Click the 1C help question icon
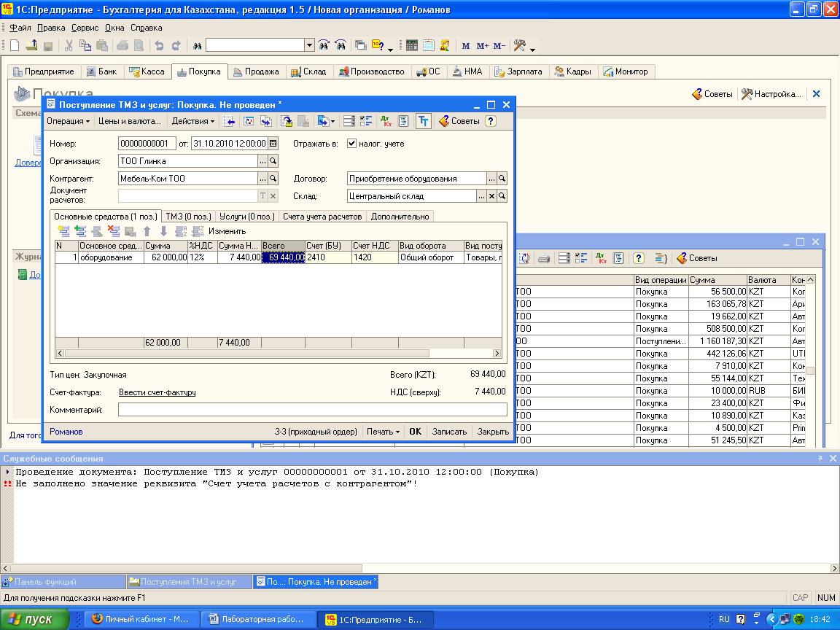Viewport: 840px width, 630px height. pyautogui.click(x=378, y=45)
